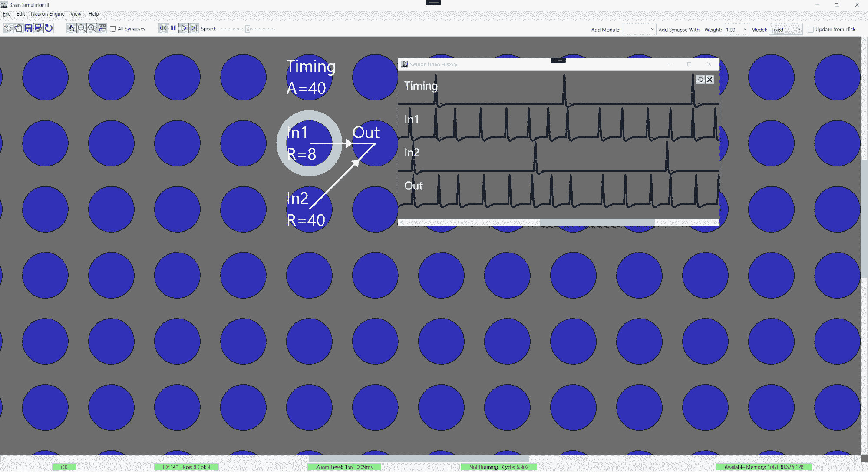Open the Add Module dropdown
Image resolution: width=868 pixels, height=472 pixels.
click(x=639, y=30)
